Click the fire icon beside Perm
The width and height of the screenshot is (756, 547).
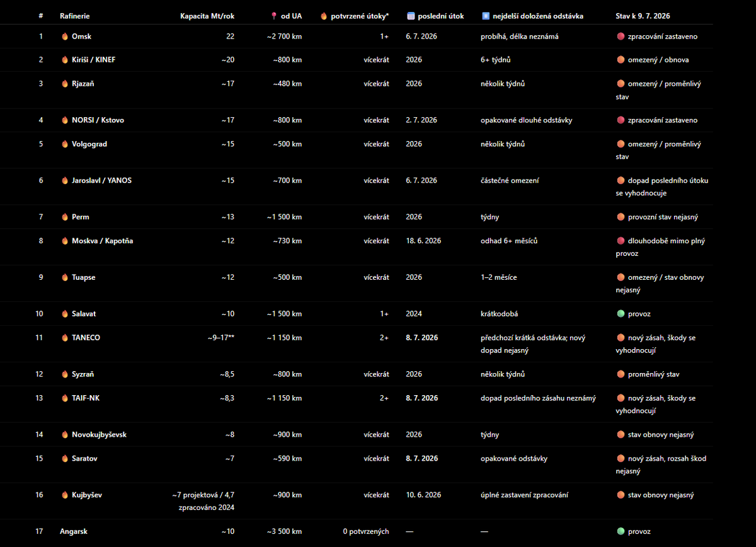[x=64, y=217]
